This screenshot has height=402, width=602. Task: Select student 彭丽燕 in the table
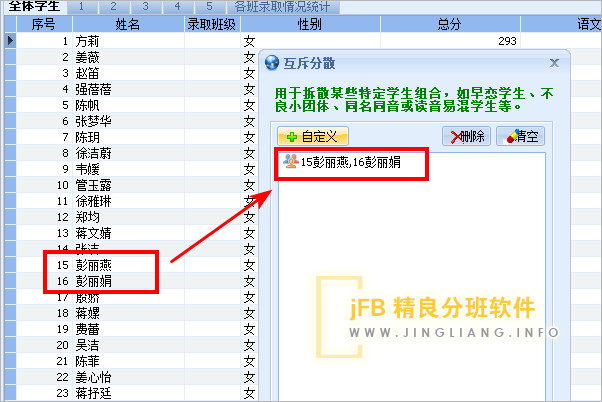click(x=93, y=265)
